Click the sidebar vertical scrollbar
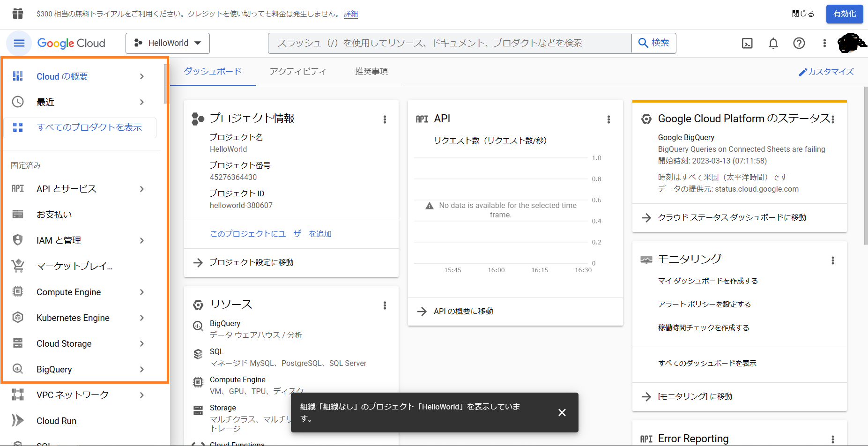868x446 pixels. click(165, 83)
